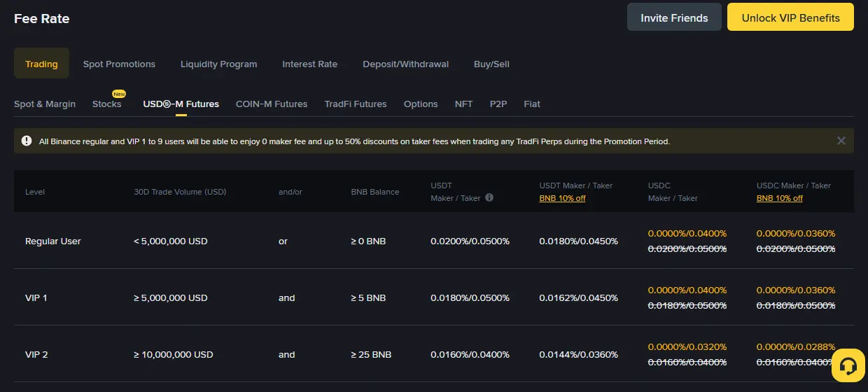This screenshot has width=868, height=392.
Task: Click the Invite Friends button
Action: 674,17
